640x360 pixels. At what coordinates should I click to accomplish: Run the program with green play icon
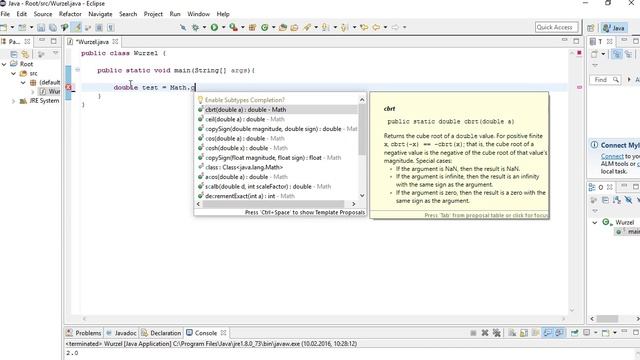[x=214, y=27]
